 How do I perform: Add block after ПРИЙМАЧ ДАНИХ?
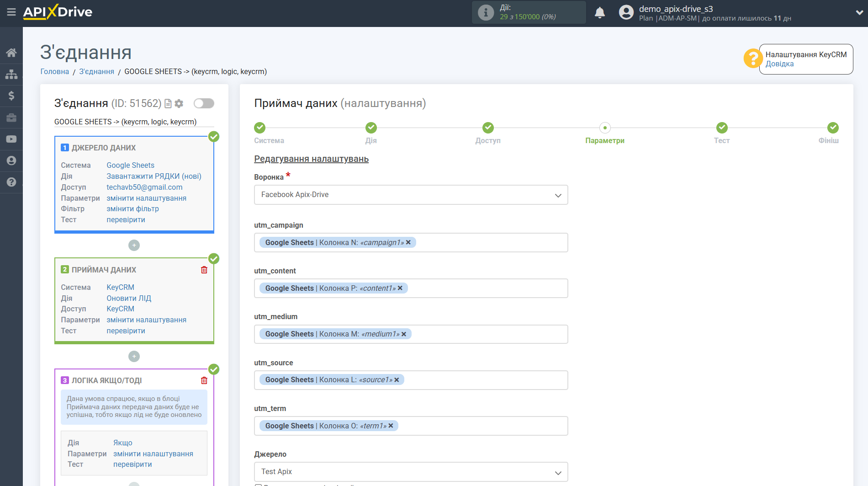point(134,356)
